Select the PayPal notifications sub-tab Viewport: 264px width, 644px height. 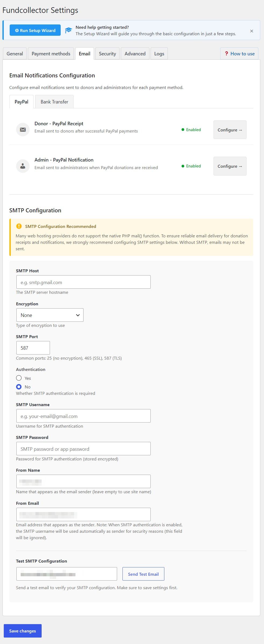(x=21, y=102)
